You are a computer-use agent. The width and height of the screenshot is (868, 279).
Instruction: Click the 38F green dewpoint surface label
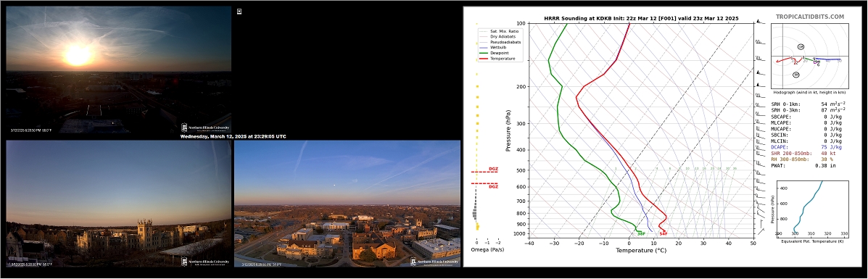641,234
